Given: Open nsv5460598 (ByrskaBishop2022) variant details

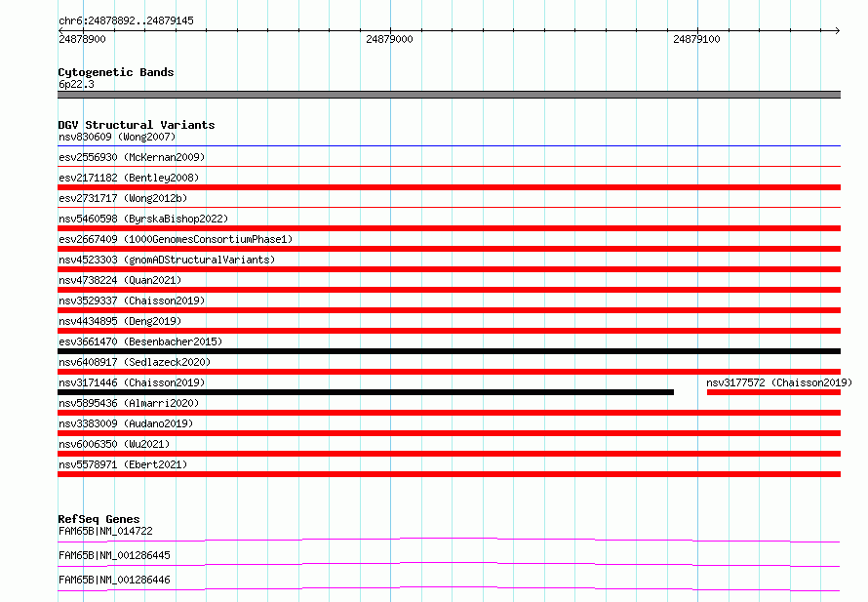Looking at the screenshot, I should (143, 219).
